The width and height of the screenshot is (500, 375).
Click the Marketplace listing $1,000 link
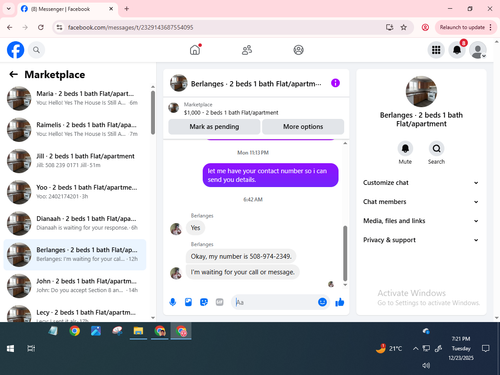click(231, 113)
